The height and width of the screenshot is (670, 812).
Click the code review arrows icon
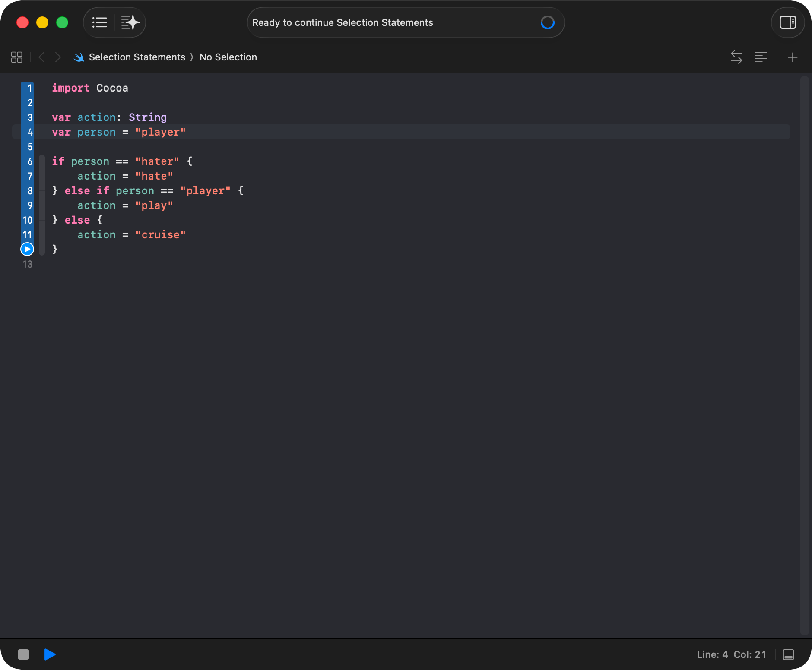(x=736, y=57)
